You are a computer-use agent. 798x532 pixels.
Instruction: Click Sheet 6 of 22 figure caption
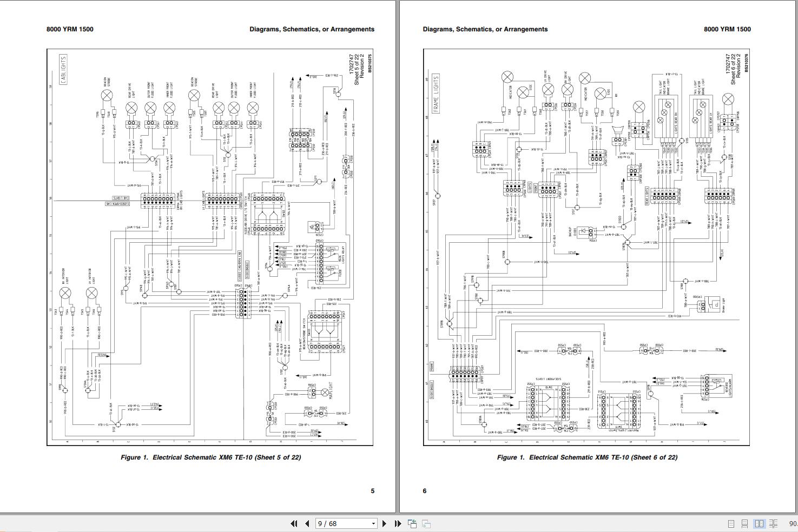coord(587,457)
